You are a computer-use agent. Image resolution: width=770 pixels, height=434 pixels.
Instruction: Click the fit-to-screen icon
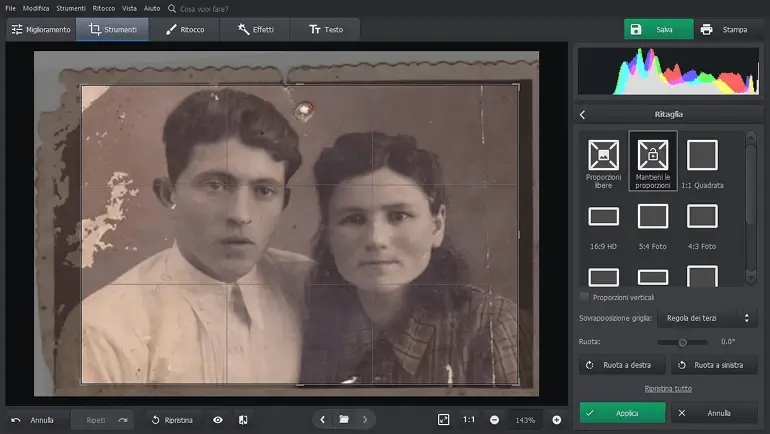(443, 419)
